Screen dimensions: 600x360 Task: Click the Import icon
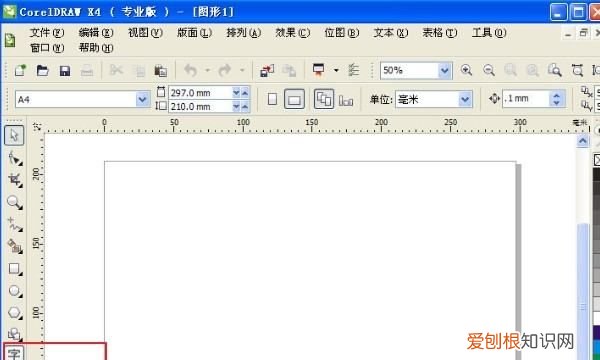[267, 70]
